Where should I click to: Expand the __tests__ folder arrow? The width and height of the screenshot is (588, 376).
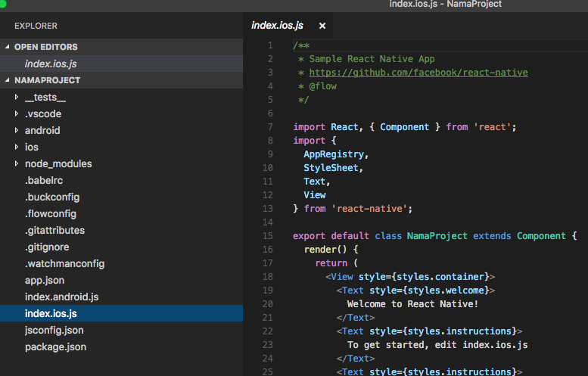click(16, 97)
